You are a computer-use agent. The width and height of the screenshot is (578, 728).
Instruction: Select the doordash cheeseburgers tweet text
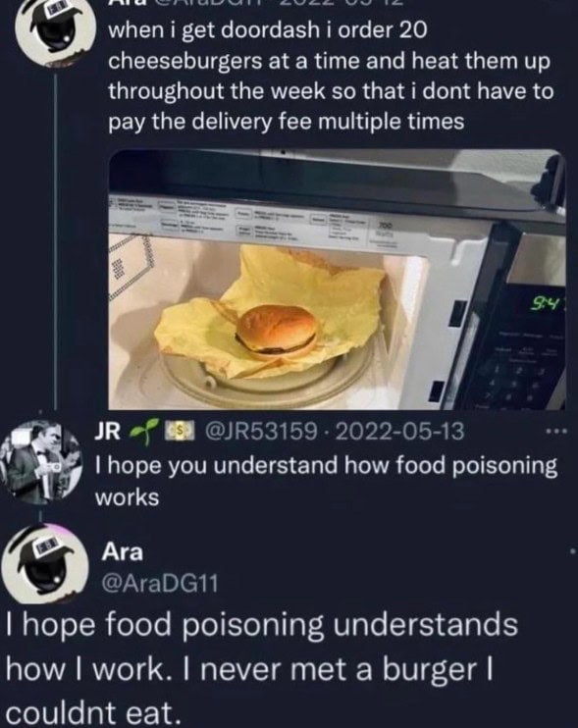click(331, 77)
